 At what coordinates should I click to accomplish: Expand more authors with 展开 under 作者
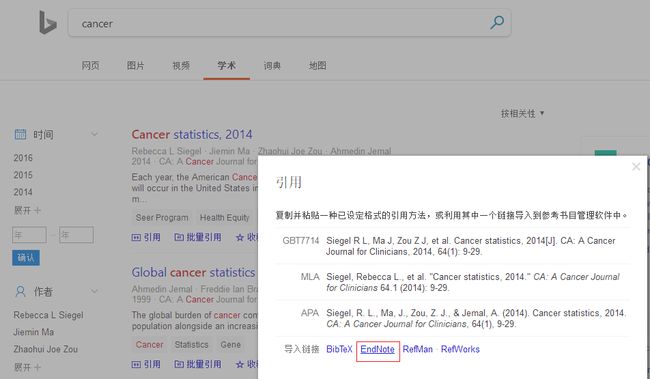27,367
